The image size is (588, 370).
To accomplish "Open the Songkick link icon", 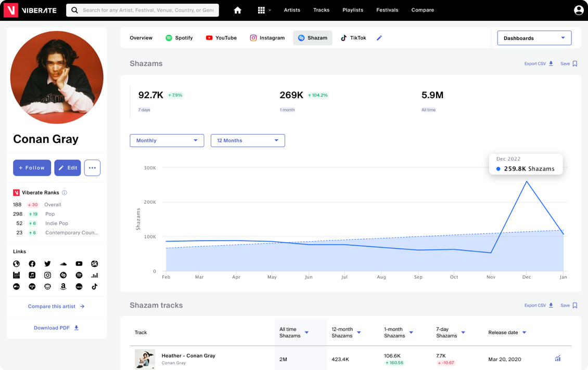I will pyautogui.click(x=95, y=263).
